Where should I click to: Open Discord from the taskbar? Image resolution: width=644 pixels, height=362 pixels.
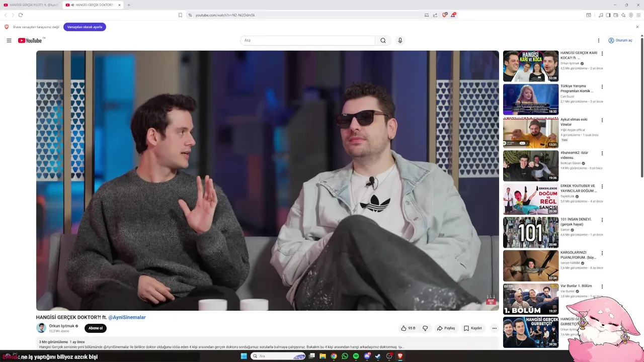coord(367,356)
